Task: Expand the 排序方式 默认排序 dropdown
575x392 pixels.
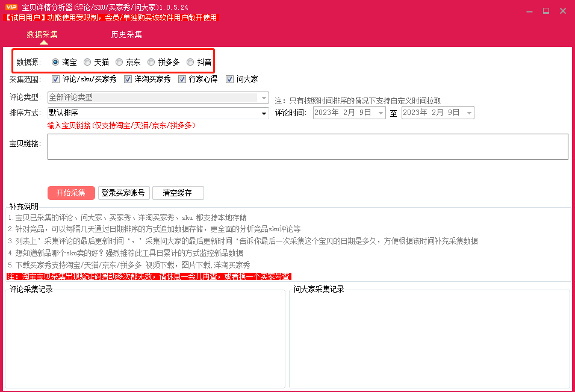Action: [x=158, y=113]
